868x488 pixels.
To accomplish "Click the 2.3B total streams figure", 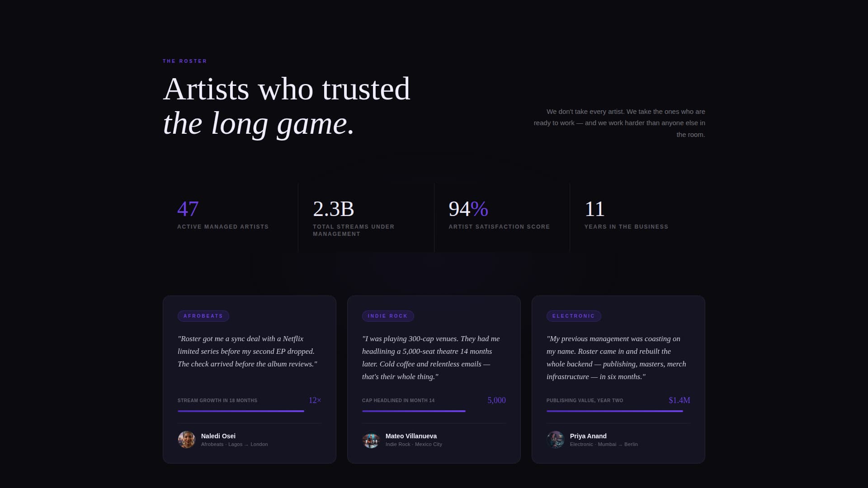I will (x=332, y=209).
